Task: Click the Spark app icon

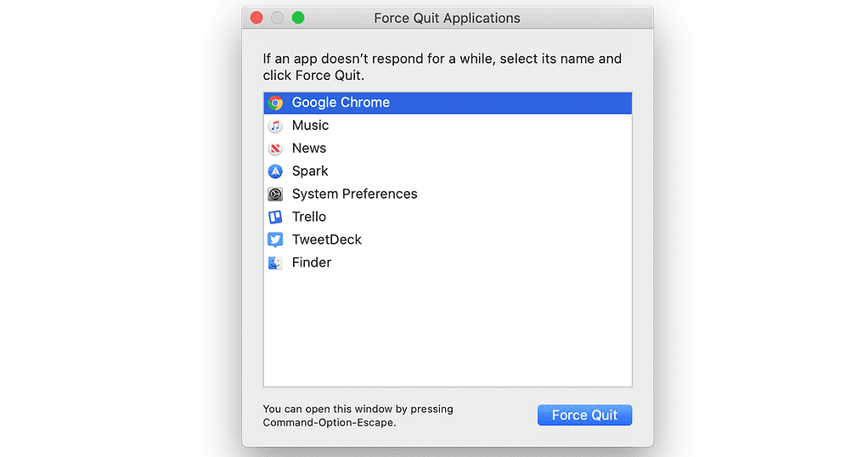Action: coord(275,172)
